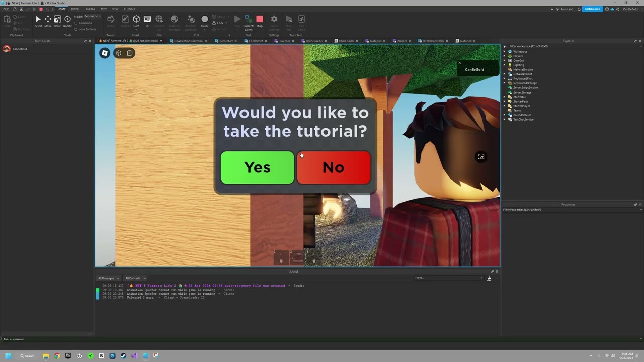The width and height of the screenshot is (644, 362).
Task: Click the Part insert cube icon
Action: pos(136,19)
